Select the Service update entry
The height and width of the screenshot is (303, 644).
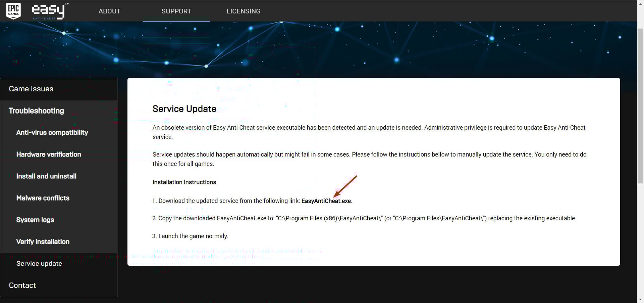39,263
